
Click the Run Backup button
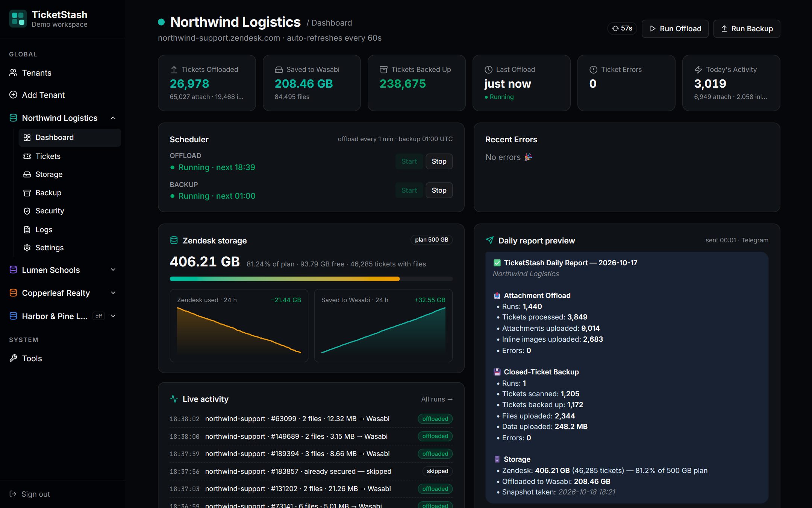[747, 29]
